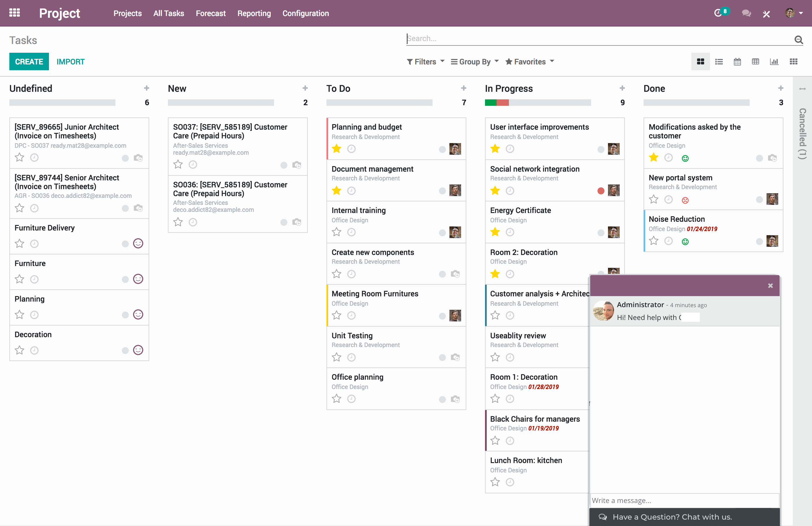Click the Reporting menu item
This screenshot has width=812, height=526.
[x=254, y=13]
